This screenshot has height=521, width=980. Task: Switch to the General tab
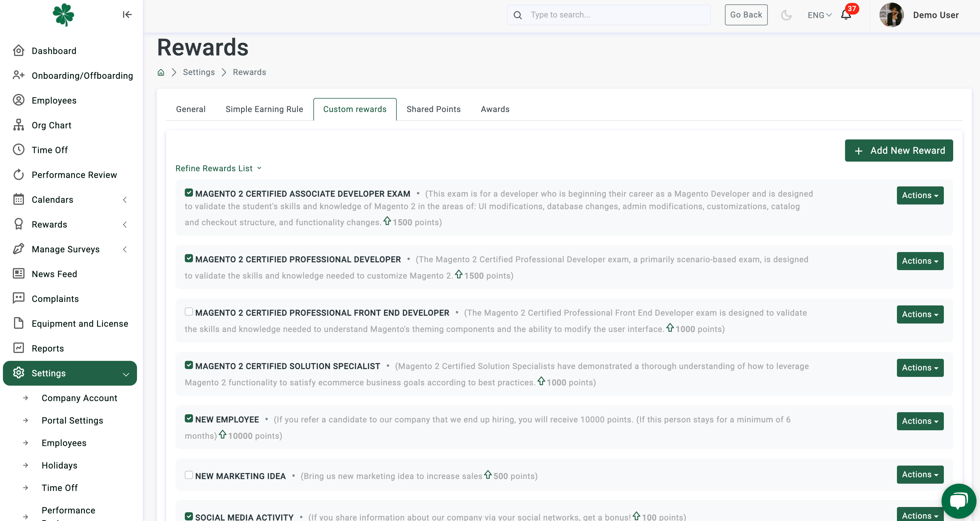tap(191, 109)
